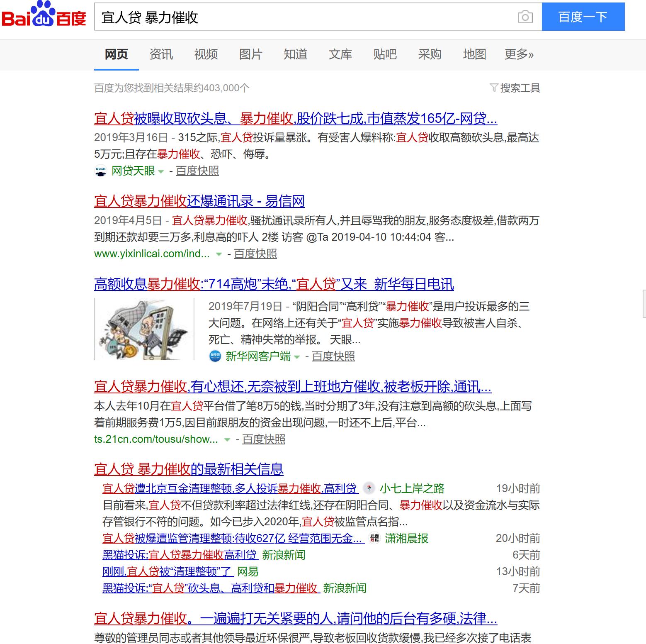
Task: Click the 百度一下 search button
Action: click(x=582, y=17)
